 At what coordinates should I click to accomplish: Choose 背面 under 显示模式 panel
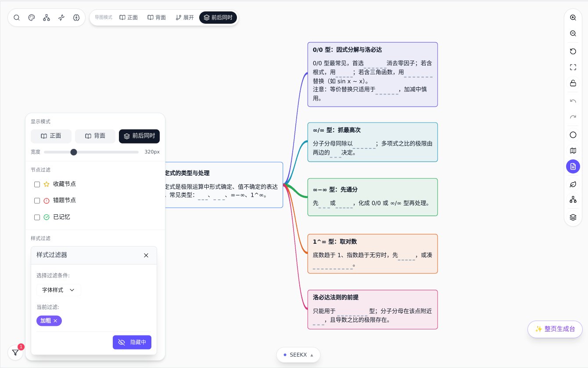tap(95, 136)
